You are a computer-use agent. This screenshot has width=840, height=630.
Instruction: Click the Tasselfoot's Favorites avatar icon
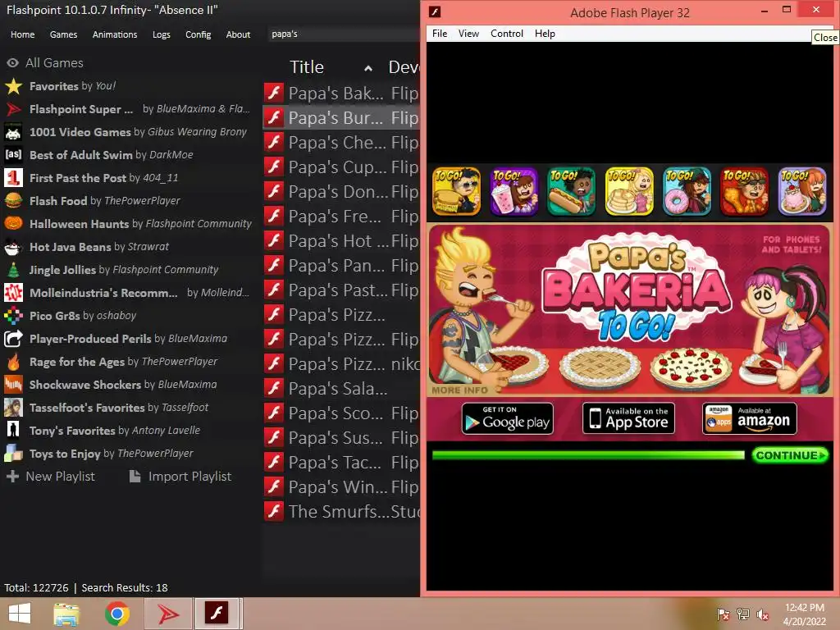click(13, 408)
